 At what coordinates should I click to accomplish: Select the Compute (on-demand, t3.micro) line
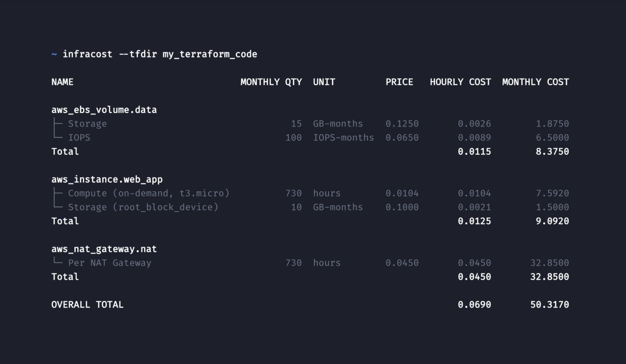pyautogui.click(x=148, y=193)
